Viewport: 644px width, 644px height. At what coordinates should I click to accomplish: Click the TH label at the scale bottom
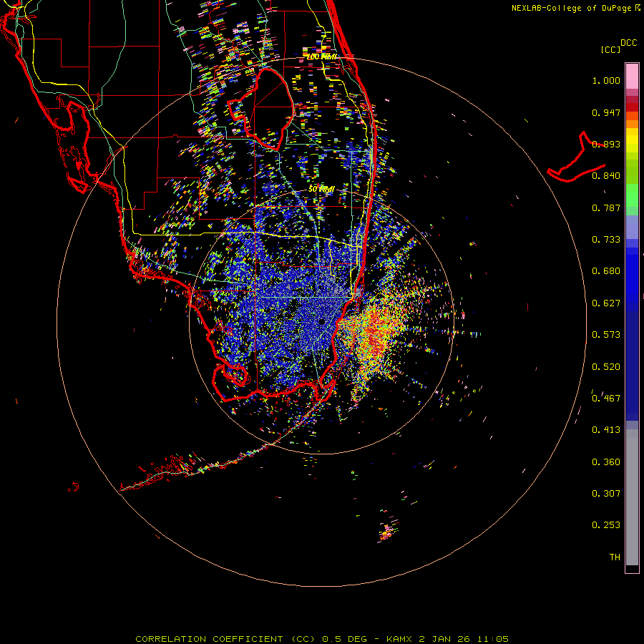(x=615, y=557)
